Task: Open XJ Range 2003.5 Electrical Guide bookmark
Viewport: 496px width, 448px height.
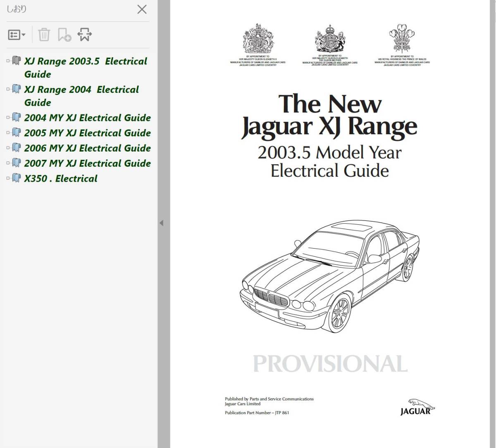Action: tap(86, 68)
